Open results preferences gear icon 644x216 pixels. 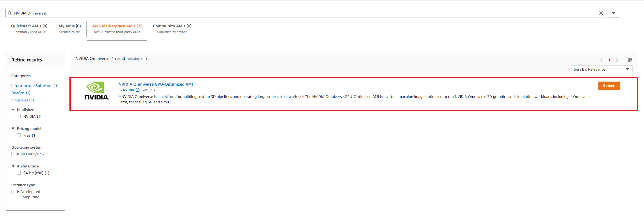tap(630, 60)
